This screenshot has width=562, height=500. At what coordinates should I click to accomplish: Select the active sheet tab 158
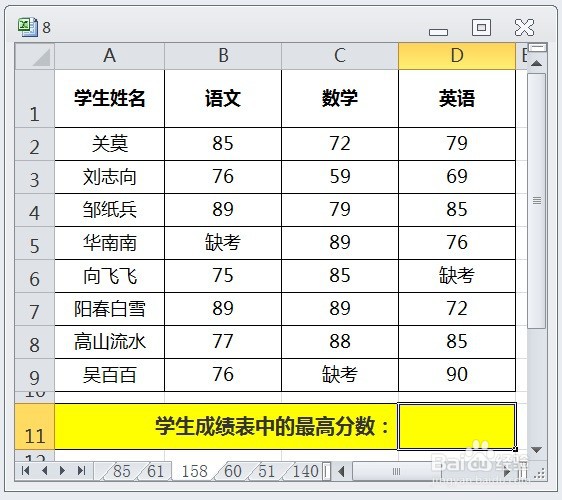click(x=195, y=471)
